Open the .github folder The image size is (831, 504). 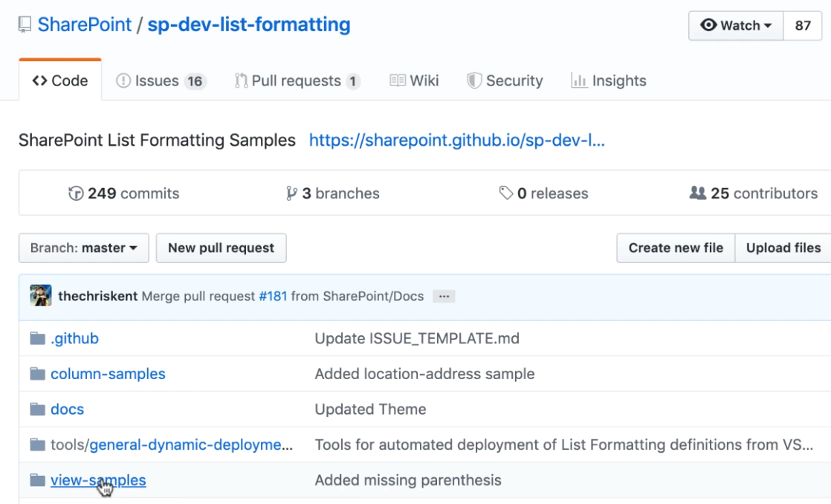75,339
